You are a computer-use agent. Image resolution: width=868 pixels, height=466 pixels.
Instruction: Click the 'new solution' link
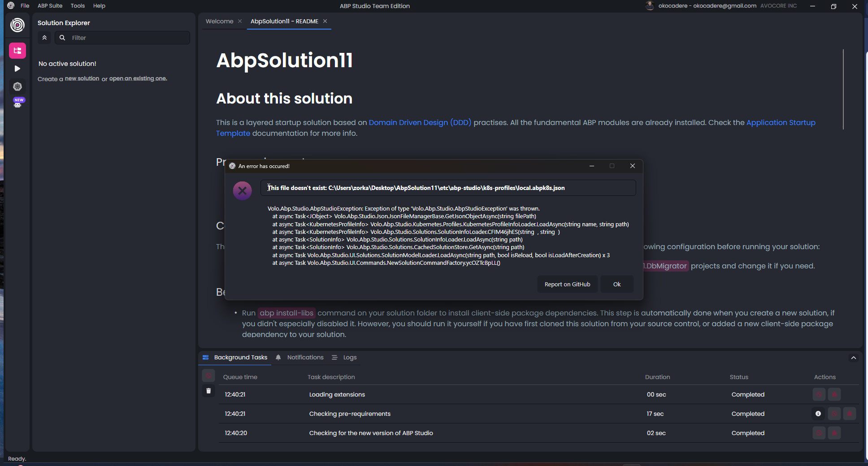point(82,78)
